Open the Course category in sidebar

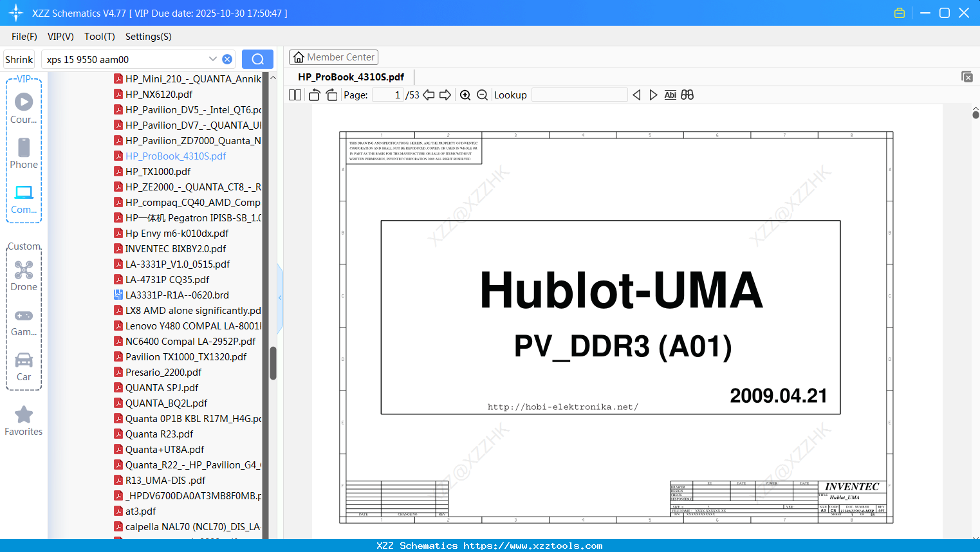[x=24, y=108]
